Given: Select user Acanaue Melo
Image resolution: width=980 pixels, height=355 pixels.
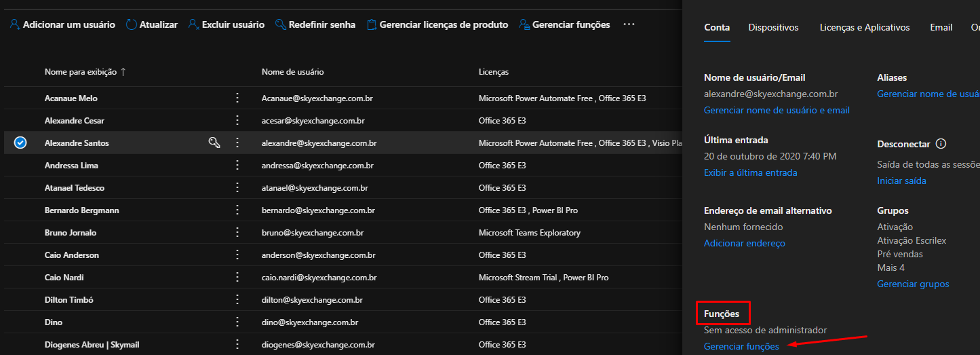Looking at the screenshot, I should 71,98.
